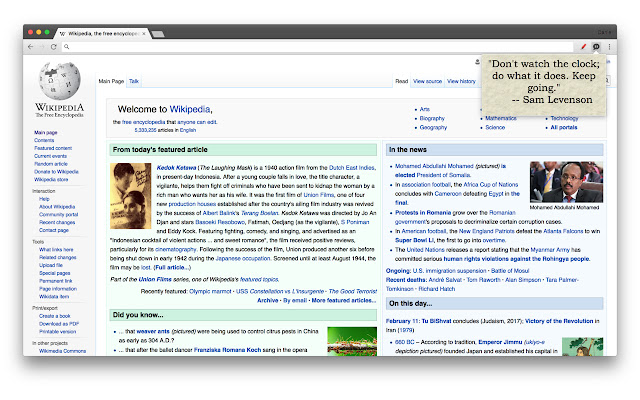Click the Mohamed Abdullahi Mohamed photo
Screen dimensions: 640x400
[x=566, y=182]
